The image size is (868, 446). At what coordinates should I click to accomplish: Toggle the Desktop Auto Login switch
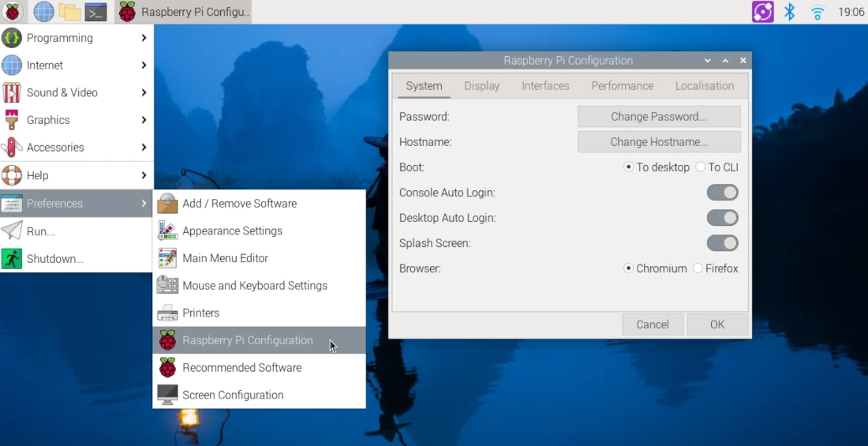tap(722, 218)
